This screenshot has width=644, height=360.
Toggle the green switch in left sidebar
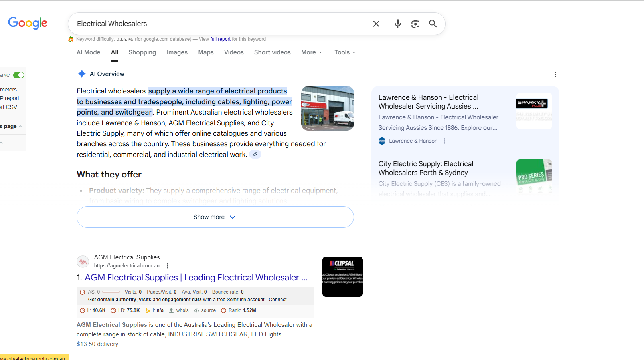coord(18,75)
